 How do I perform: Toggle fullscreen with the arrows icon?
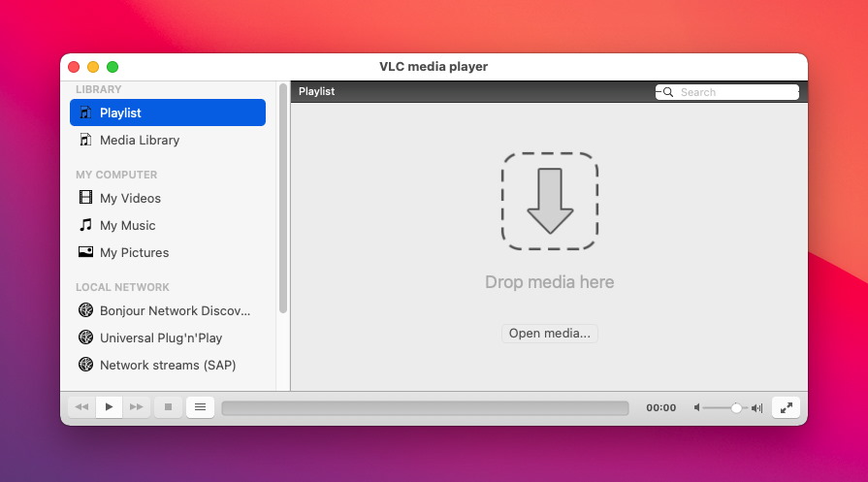pos(787,408)
